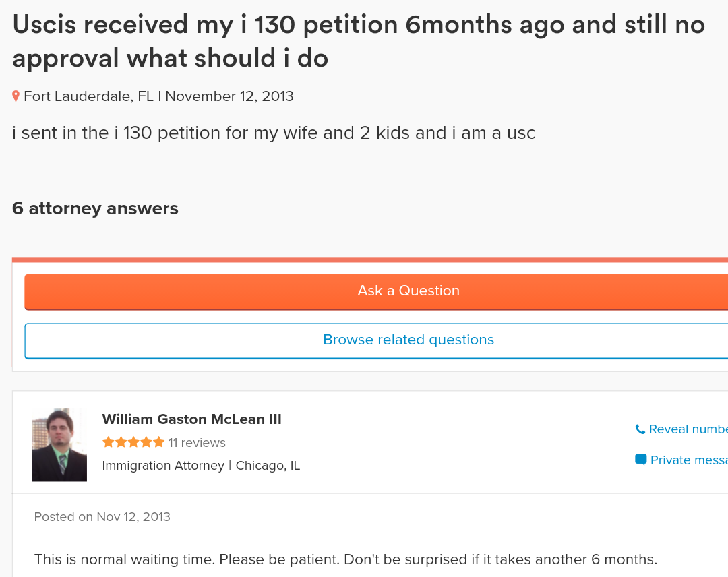The height and width of the screenshot is (577, 728).
Task: Open the 11 reviews link
Action: pyautogui.click(x=197, y=442)
